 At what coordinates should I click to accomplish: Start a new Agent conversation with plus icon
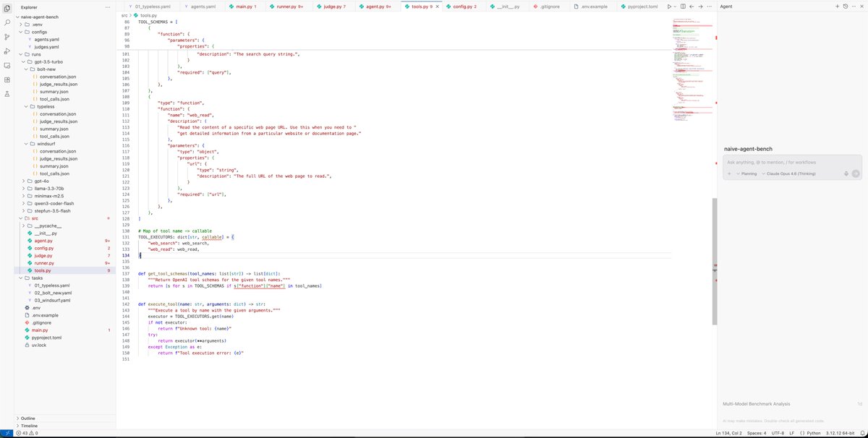point(837,6)
